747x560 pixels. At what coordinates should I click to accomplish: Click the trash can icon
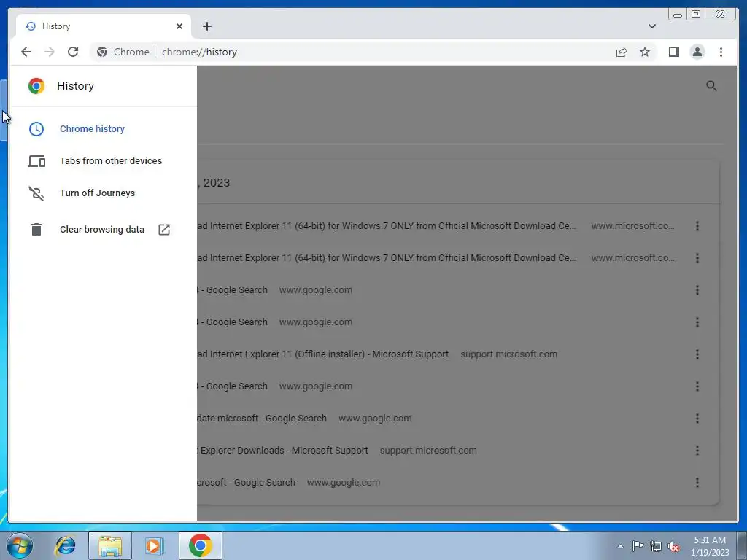tap(36, 230)
